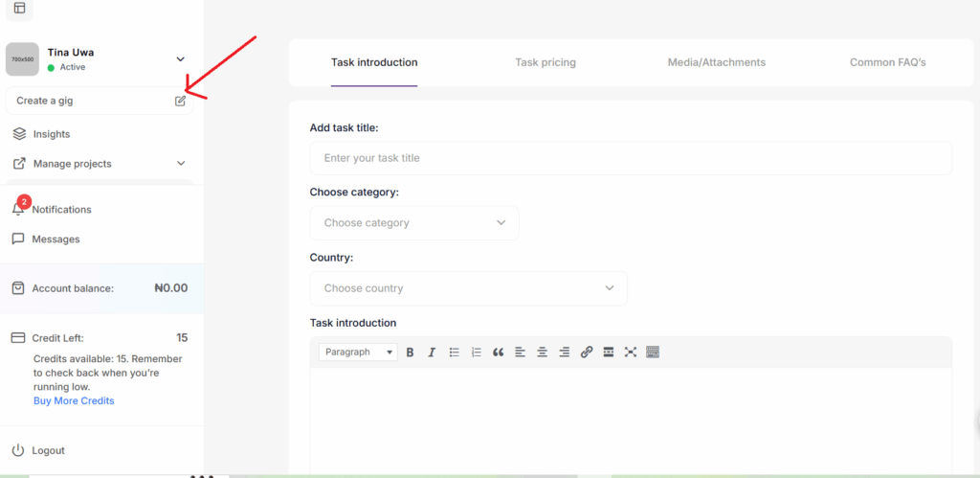Viewport: 980px width, 478px height.
Task: Click the Account balance bag icon
Action: [19, 288]
